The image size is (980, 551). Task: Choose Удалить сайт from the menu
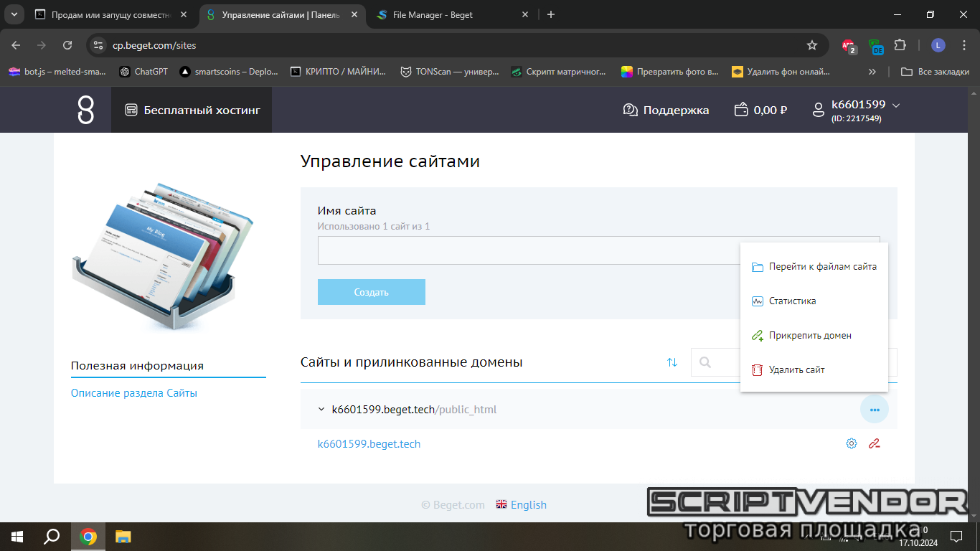click(x=814, y=370)
